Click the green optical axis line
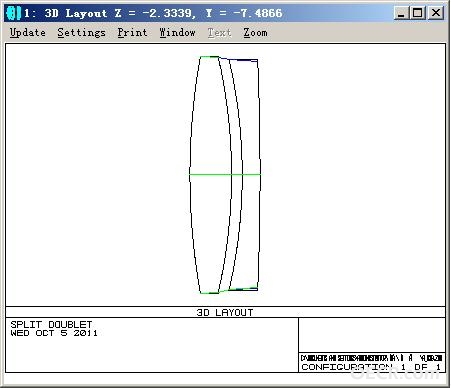The width and height of the screenshot is (451, 388). [225, 174]
